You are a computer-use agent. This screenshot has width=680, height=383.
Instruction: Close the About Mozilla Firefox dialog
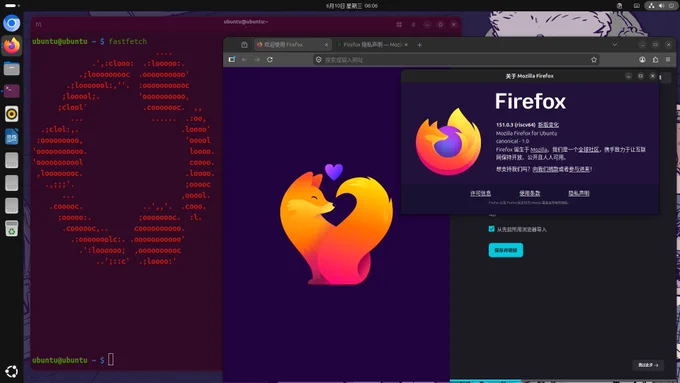point(653,76)
